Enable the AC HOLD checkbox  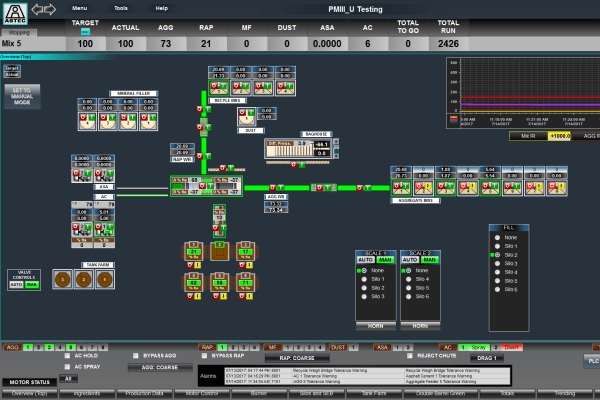coord(67,356)
